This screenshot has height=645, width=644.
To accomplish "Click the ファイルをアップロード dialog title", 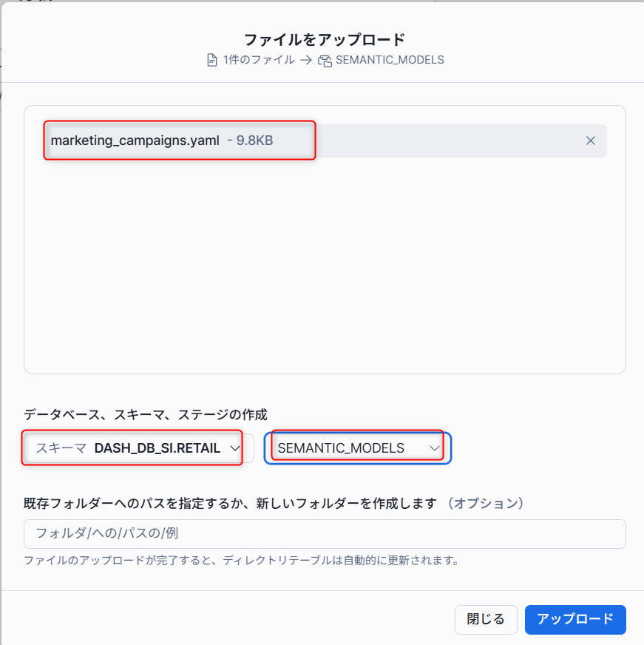I will [x=325, y=39].
